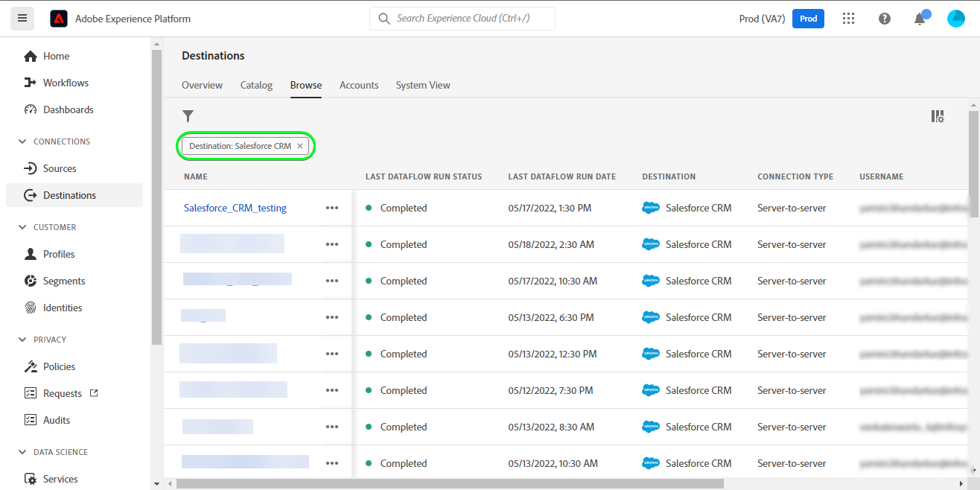Go to Segments in the sidebar
Screen dimensions: 980x490
pos(64,281)
